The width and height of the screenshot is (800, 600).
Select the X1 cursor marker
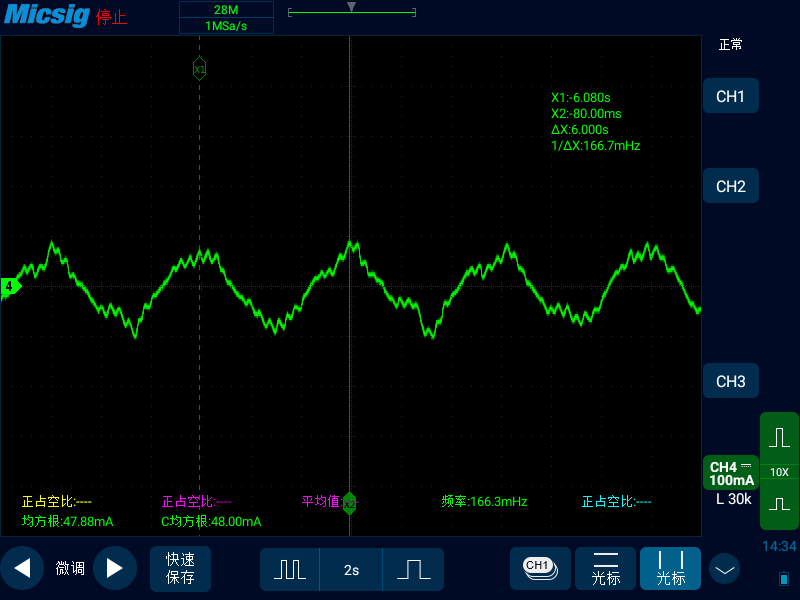point(199,69)
